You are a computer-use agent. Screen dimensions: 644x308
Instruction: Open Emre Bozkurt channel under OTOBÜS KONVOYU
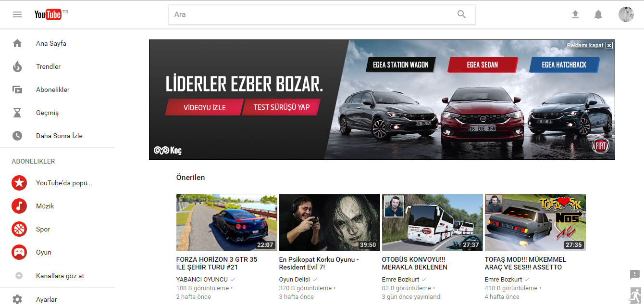click(x=401, y=279)
